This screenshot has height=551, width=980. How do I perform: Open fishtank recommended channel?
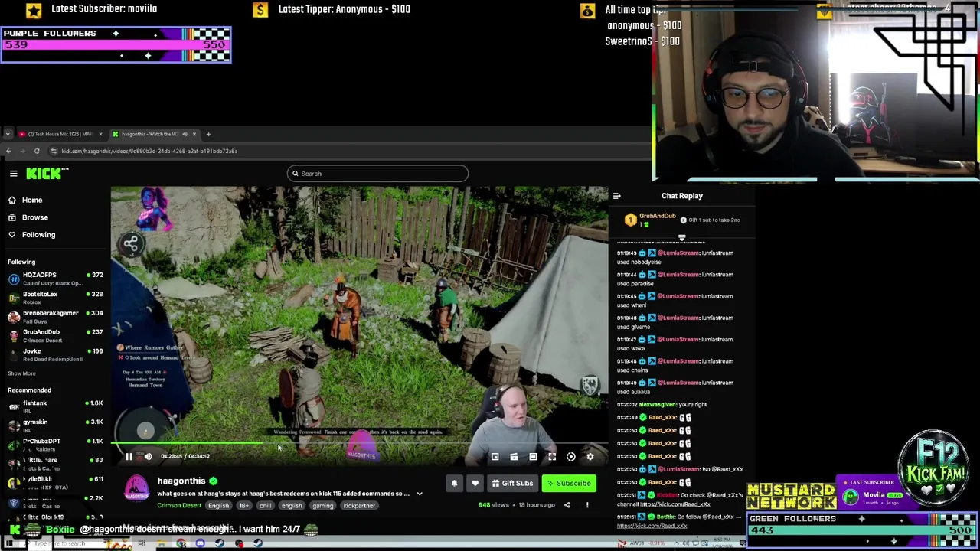coord(55,407)
